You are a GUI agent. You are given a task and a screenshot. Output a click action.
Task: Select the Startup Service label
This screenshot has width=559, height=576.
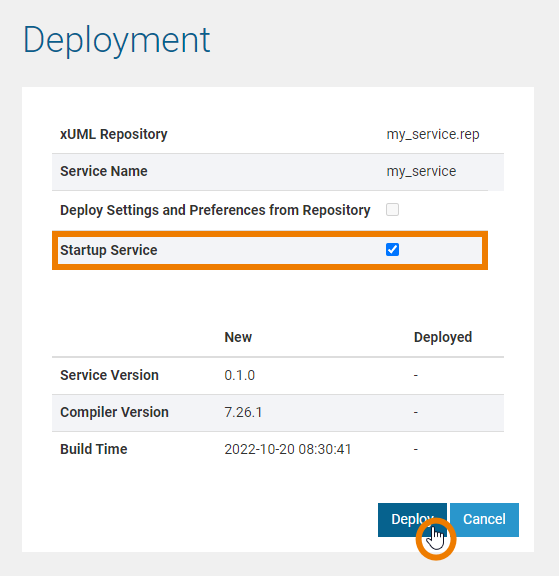(x=109, y=250)
